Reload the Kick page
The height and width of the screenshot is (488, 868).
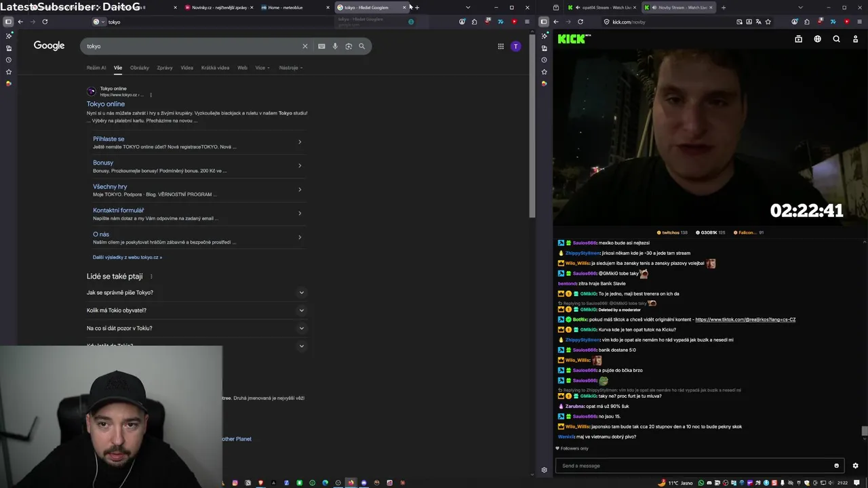pos(580,22)
